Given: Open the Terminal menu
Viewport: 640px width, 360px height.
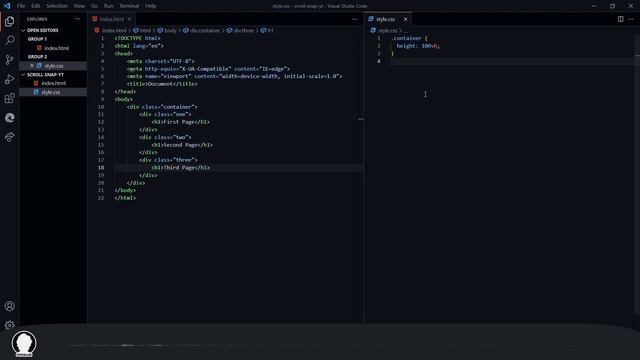Looking at the screenshot, I should [x=129, y=6].
